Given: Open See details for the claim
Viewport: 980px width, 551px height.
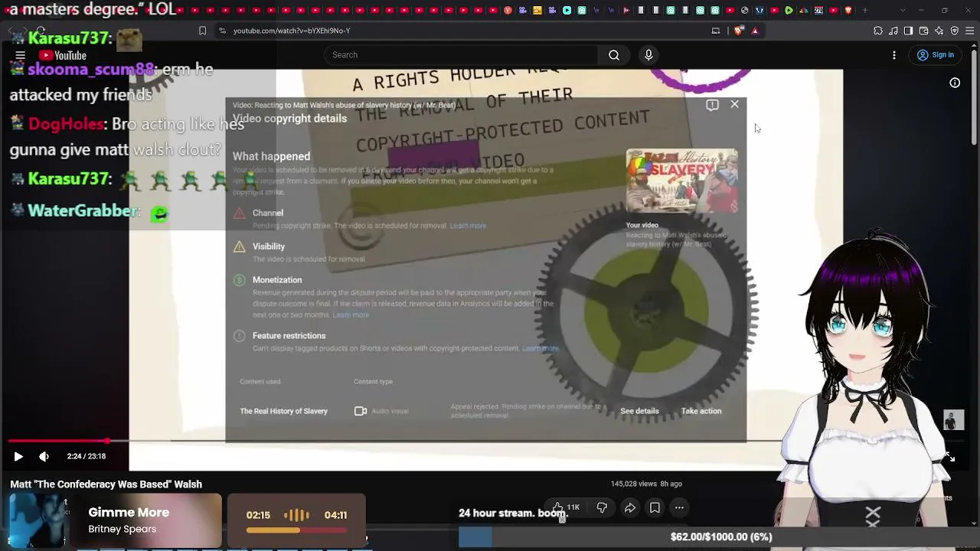Looking at the screenshot, I should (639, 411).
